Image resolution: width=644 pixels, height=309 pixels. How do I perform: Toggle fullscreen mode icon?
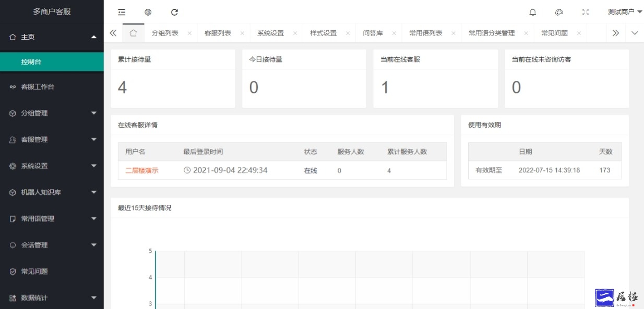585,12
